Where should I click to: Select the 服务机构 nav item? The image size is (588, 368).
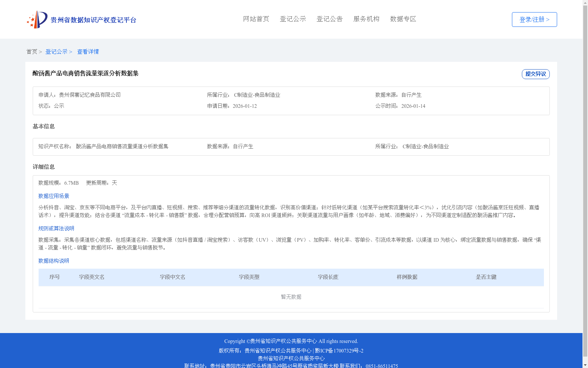366,19
